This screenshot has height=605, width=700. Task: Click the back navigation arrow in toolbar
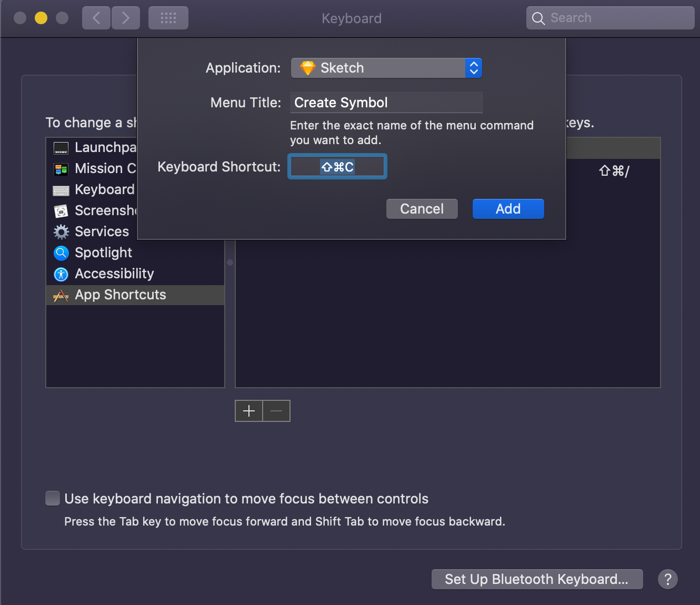point(96,18)
